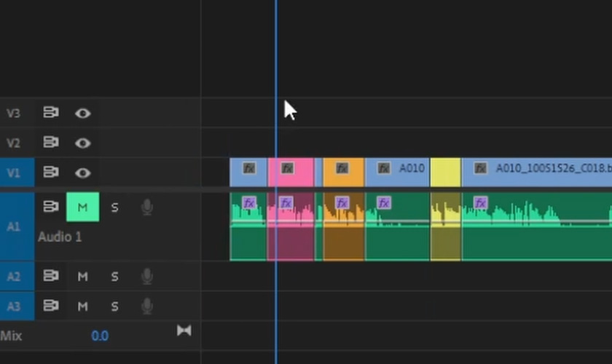The image size is (612, 364).
Task: Enable voice-over record on track A1
Action: pyautogui.click(x=147, y=207)
